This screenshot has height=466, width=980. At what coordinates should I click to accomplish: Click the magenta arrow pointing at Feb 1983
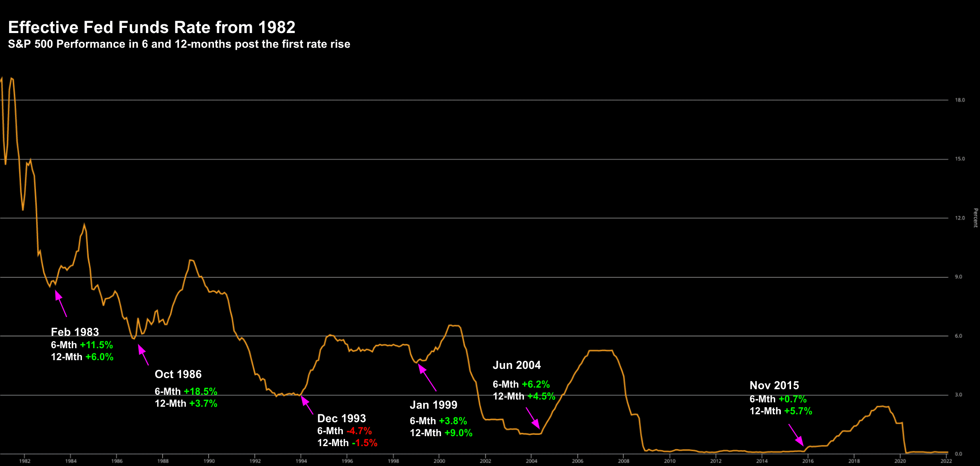(x=61, y=304)
